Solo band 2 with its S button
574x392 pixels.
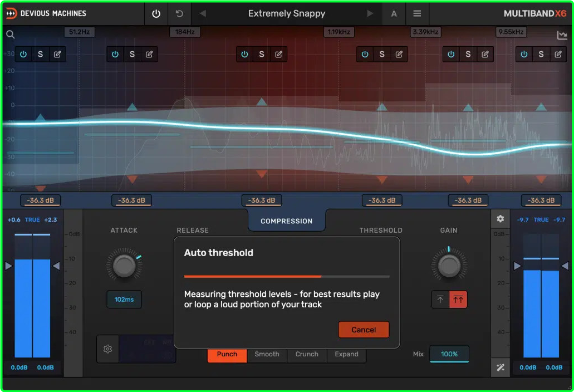click(x=132, y=54)
